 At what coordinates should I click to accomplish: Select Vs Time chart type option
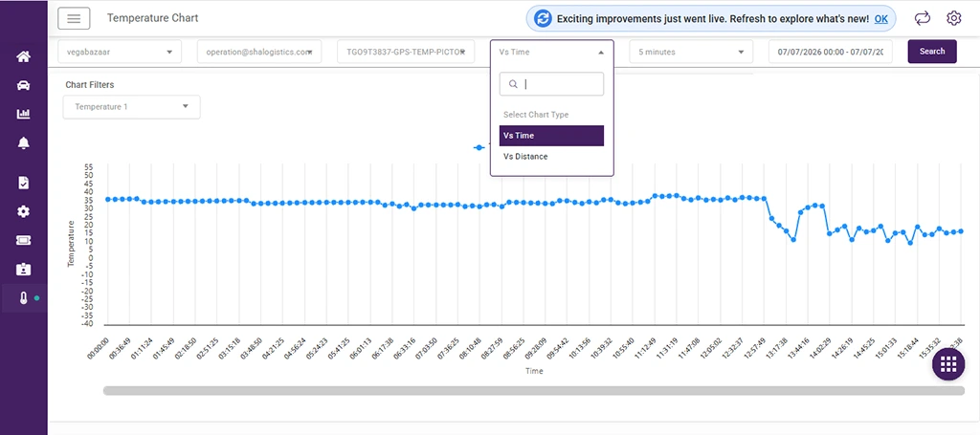[x=551, y=136]
